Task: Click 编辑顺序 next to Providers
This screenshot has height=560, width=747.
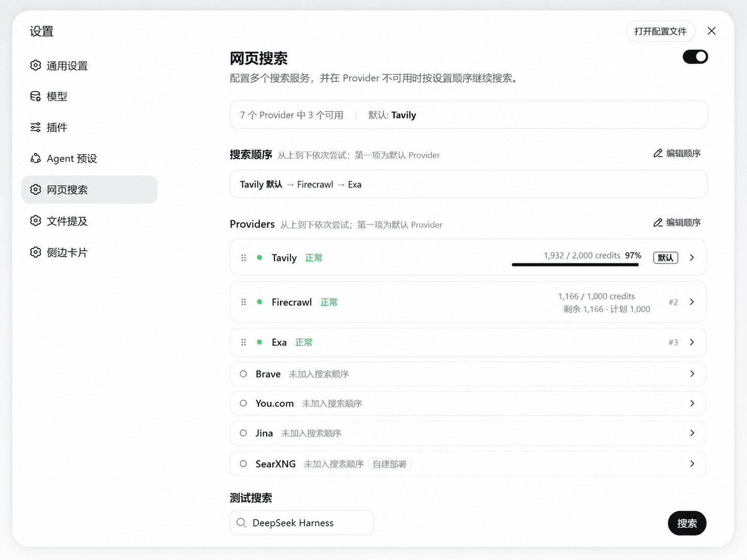Action: click(x=677, y=222)
